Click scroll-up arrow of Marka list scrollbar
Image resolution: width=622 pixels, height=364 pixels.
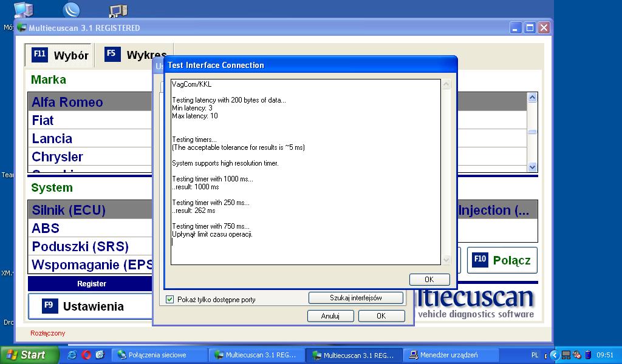pyautogui.click(x=532, y=98)
